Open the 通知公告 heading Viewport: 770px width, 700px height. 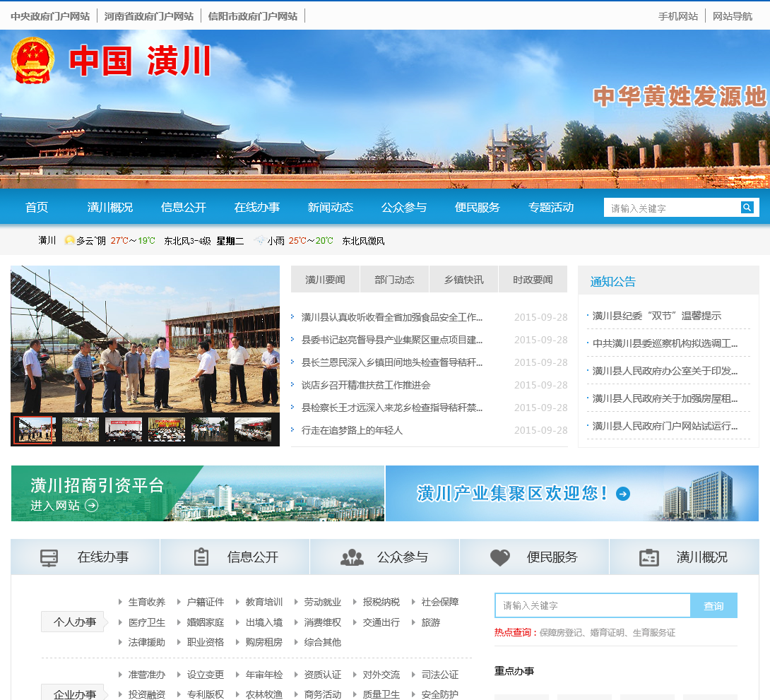pyautogui.click(x=613, y=281)
